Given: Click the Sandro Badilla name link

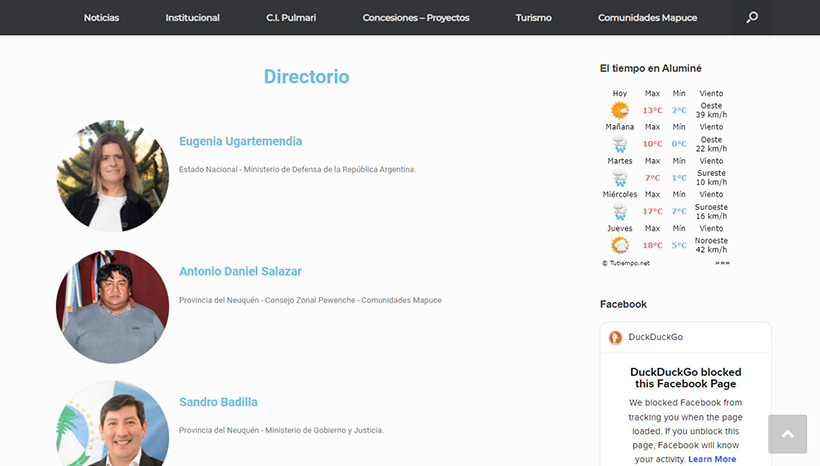Looking at the screenshot, I should click(x=218, y=402).
